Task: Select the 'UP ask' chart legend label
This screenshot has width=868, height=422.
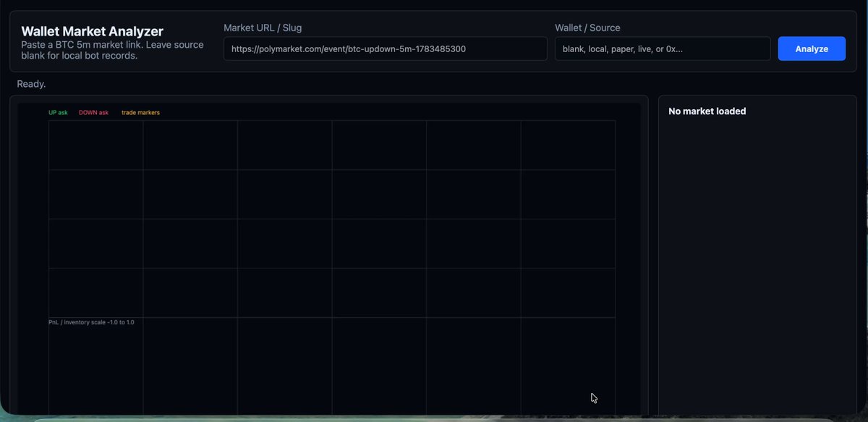Action: coord(58,113)
